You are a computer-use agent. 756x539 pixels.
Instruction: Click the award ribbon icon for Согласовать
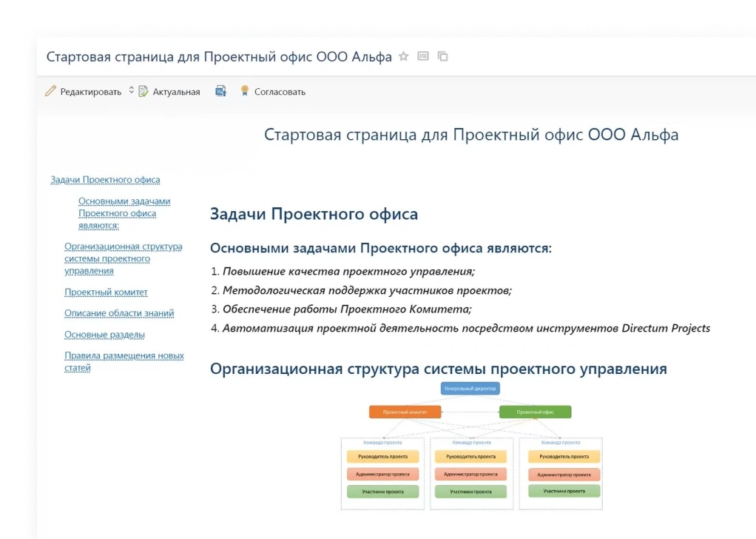pos(244,92)
